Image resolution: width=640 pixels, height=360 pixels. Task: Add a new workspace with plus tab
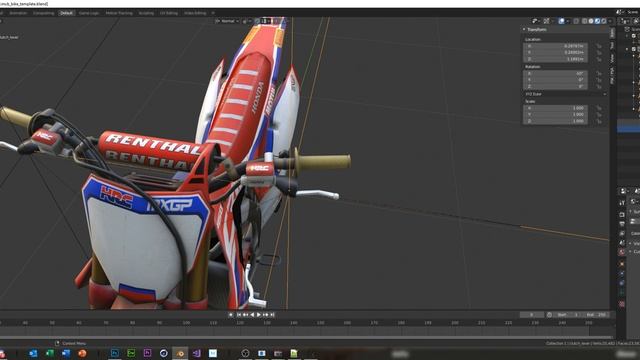[x=213, y=13]
